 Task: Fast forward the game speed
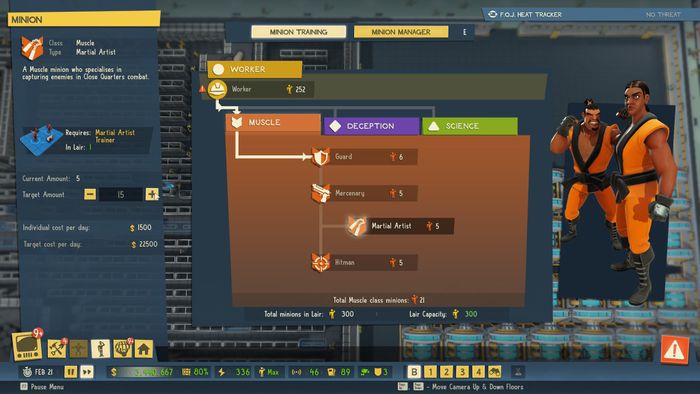(x=87, y=372)
